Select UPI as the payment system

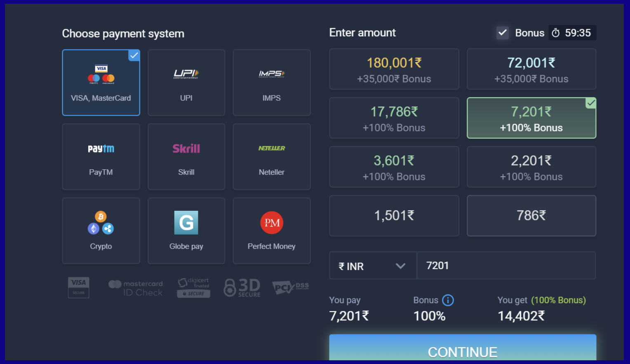click(186, 82)
